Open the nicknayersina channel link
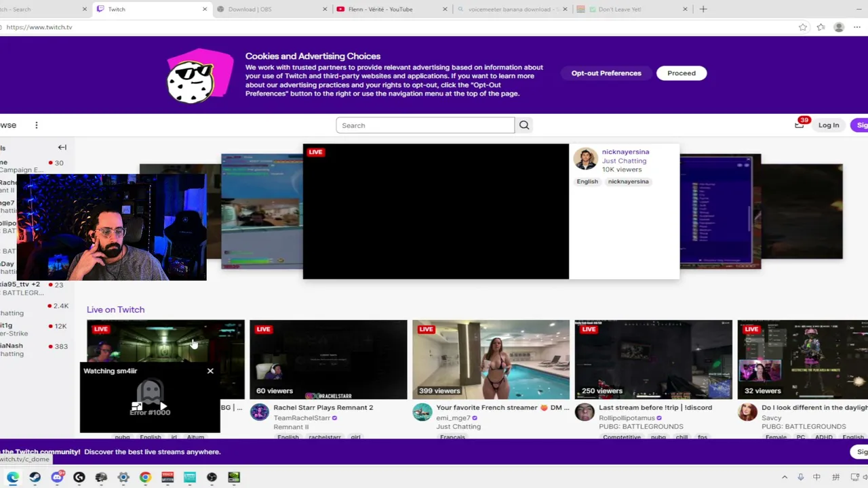The image size is (868, 488). pyautogui.click(x=625, y=152)
